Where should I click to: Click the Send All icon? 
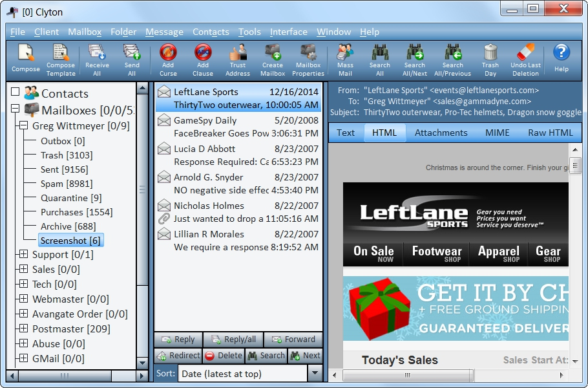click(x=132, y=52)
